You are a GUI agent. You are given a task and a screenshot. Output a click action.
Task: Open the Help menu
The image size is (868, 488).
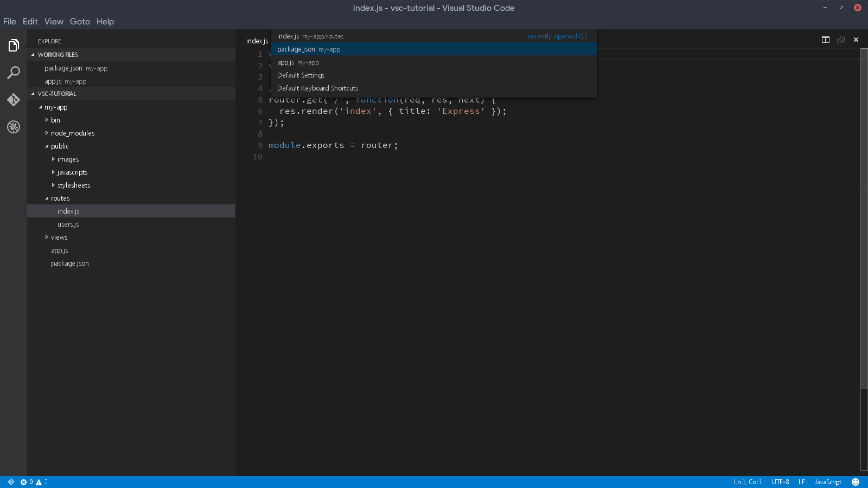(x=105, y=22)
